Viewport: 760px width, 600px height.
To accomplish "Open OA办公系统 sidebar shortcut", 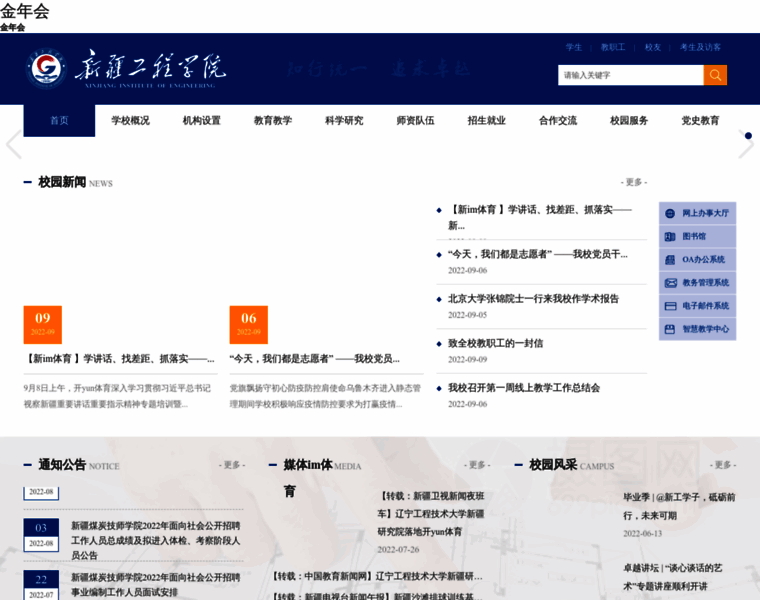I will tap(698, 259).
